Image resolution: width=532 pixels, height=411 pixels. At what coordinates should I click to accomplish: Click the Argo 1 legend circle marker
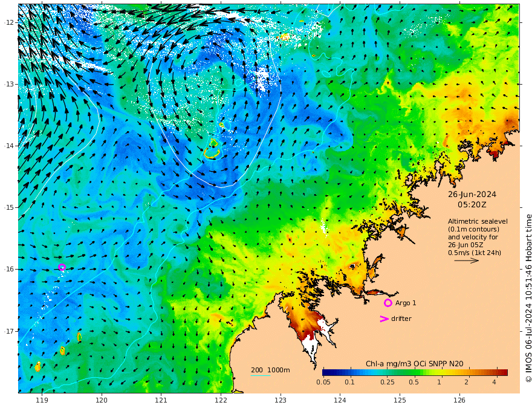(x=388, y=303)
